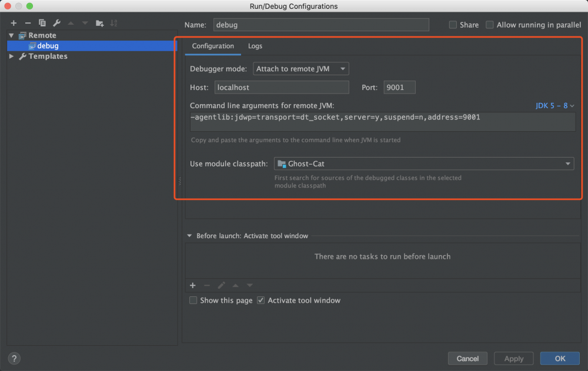
Task: Check the Show this page option
Action: 193,300
